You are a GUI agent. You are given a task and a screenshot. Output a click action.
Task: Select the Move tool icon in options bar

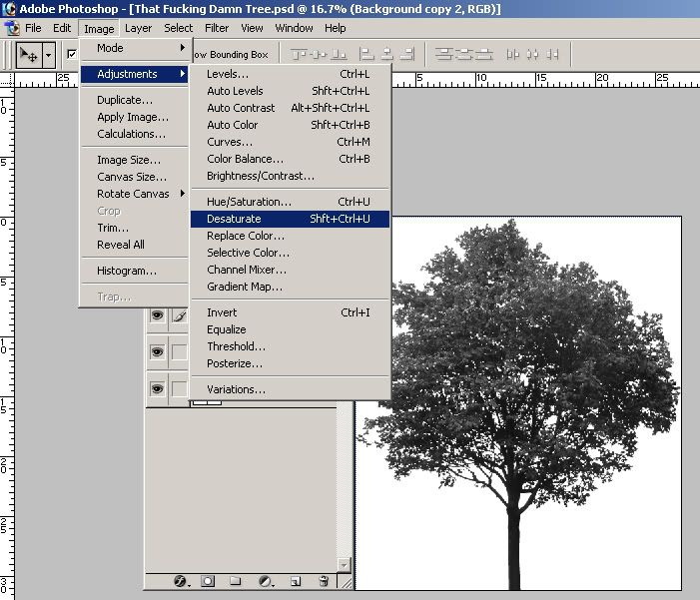pyautogui.click(x=29, y=55)
